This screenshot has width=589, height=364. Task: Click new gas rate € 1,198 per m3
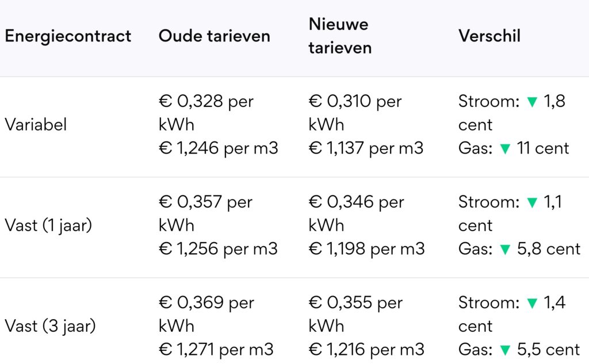tap(366, 249)
